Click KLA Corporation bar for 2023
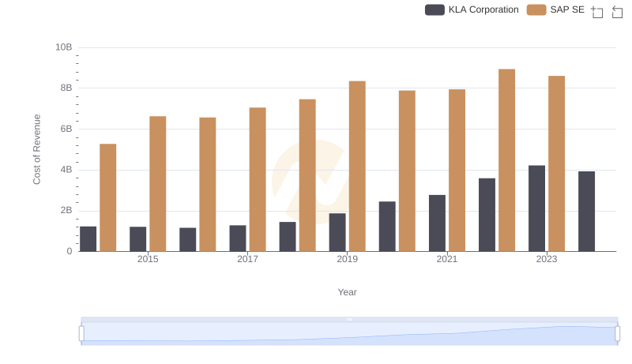This screenshot has height=364, width=632. [x=537, y=208]
